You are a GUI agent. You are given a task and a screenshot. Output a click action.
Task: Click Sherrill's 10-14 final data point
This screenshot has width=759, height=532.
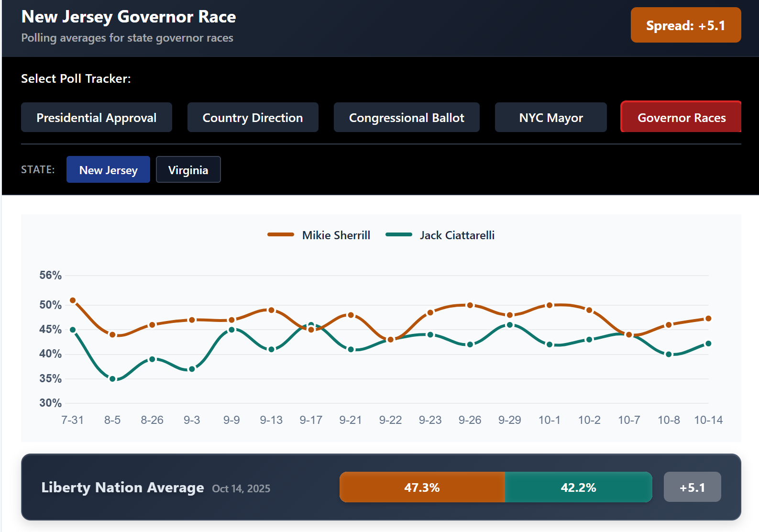point(708,319)
